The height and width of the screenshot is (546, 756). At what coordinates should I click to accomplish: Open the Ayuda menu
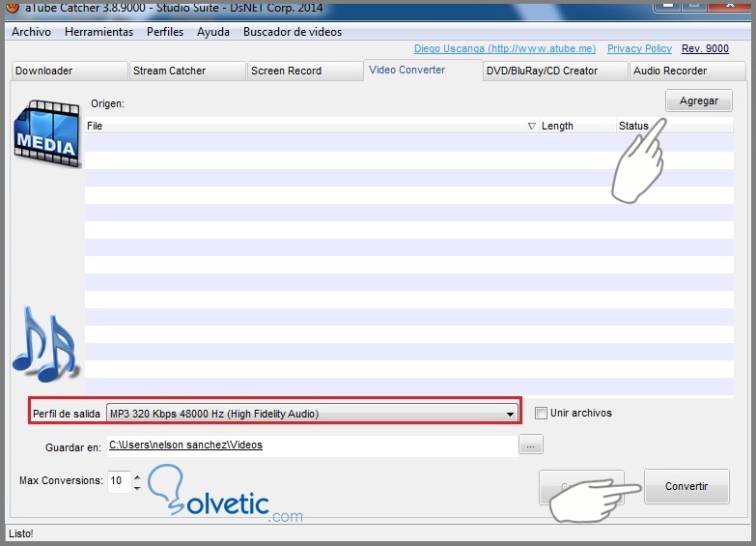pyautogui.click(x=213, y=32)
